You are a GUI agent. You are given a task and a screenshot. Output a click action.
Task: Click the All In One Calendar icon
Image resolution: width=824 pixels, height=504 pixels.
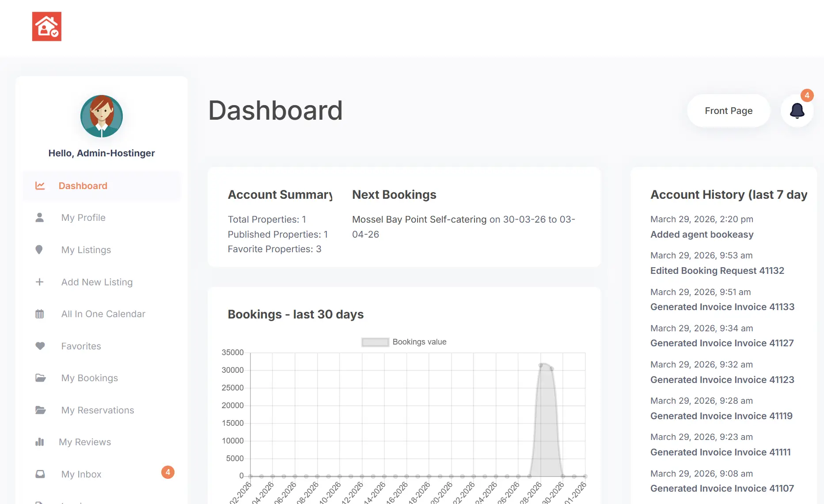(x=40, y=314)
